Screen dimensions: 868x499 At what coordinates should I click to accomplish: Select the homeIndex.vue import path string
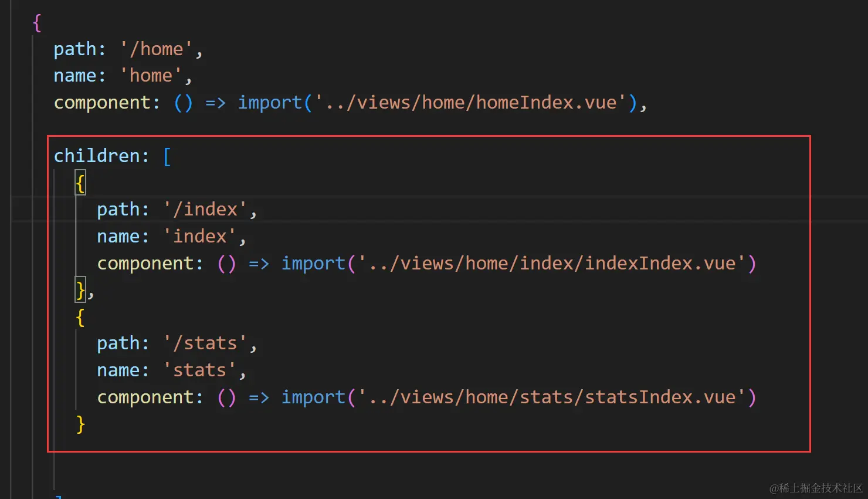point(471,103)
